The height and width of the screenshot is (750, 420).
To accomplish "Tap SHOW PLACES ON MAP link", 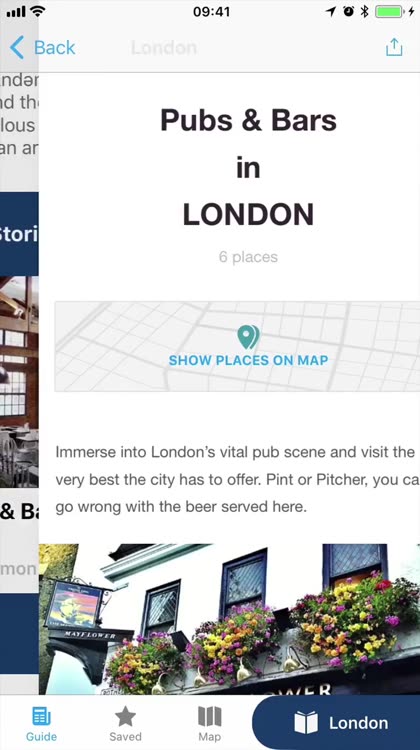I will pyautogui.click(x=248, y=360).
